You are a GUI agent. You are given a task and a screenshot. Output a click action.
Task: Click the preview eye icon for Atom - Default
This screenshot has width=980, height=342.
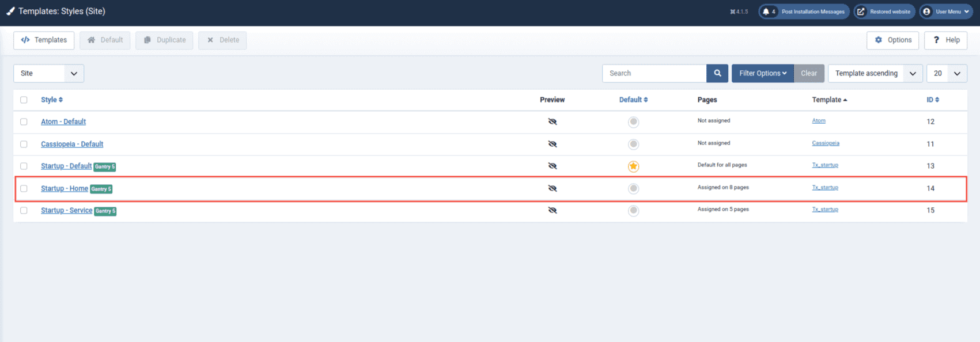pos(552,121)
